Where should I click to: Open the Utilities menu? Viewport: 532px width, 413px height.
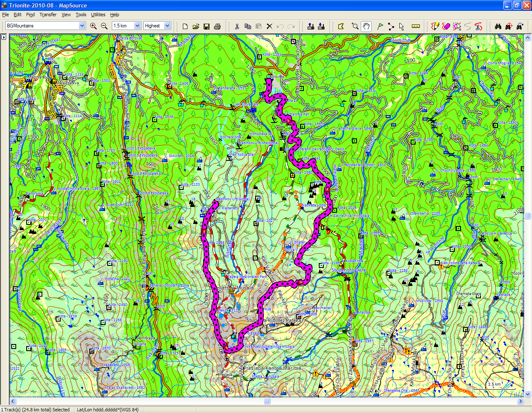[98, 15]
